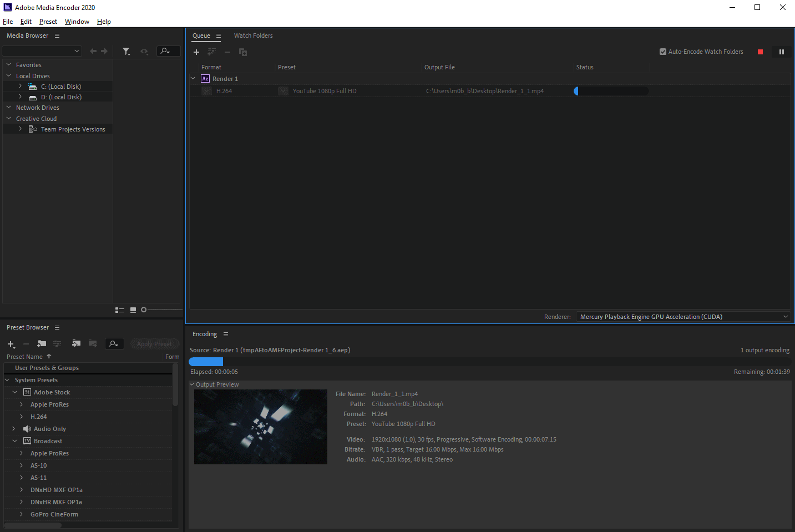The width and height of the screenshot is (795, 532).
Task: Click the Add Output settings icon in Queue
Action: pyautogui.click(x=212, y=52)
